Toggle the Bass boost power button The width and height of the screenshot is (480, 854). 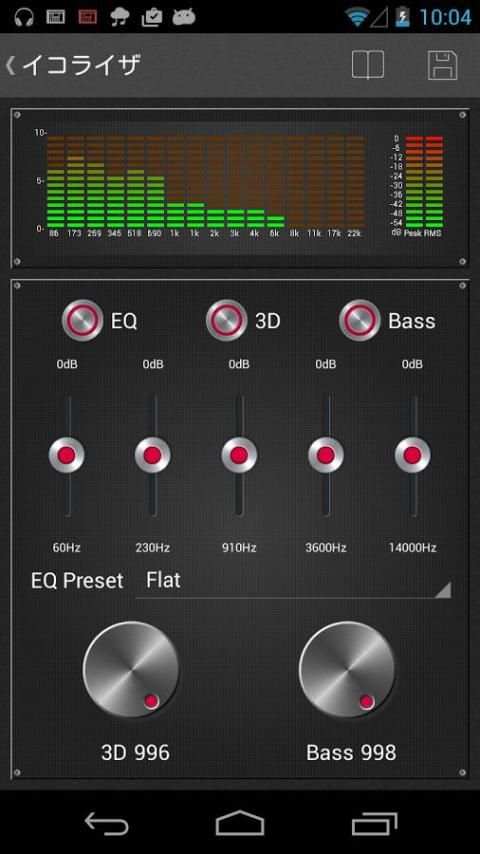(x=360, y=320)
